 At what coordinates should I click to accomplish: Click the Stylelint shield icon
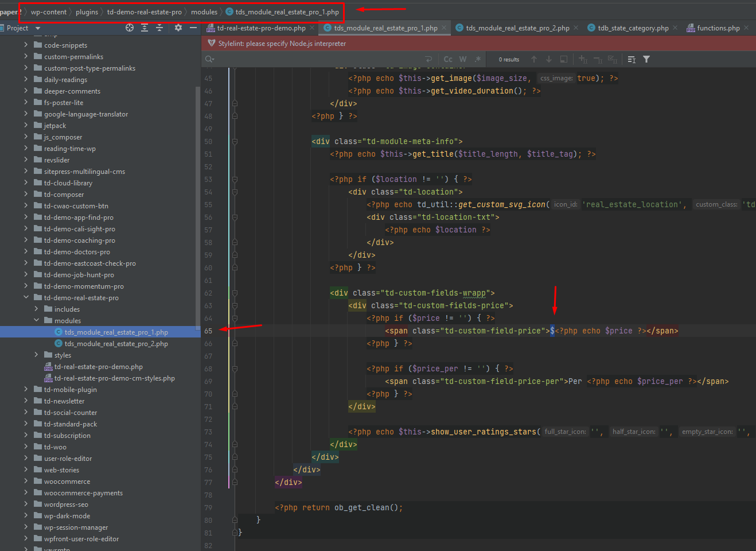(x=212, y=43)
